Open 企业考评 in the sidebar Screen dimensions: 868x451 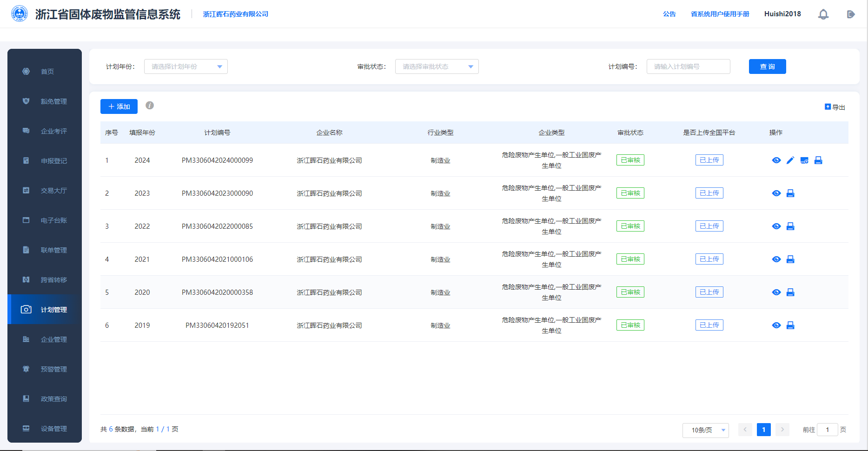pos(45,131)
